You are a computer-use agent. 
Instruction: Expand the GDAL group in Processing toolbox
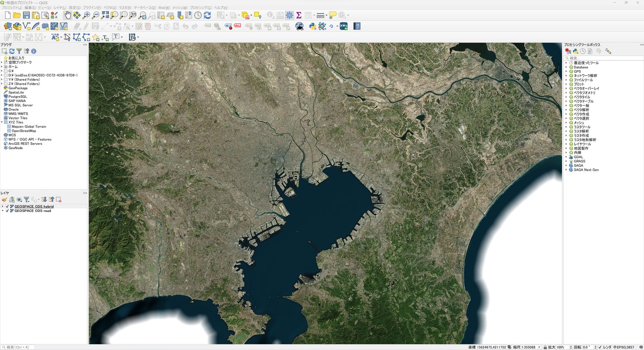pos(566,157)
